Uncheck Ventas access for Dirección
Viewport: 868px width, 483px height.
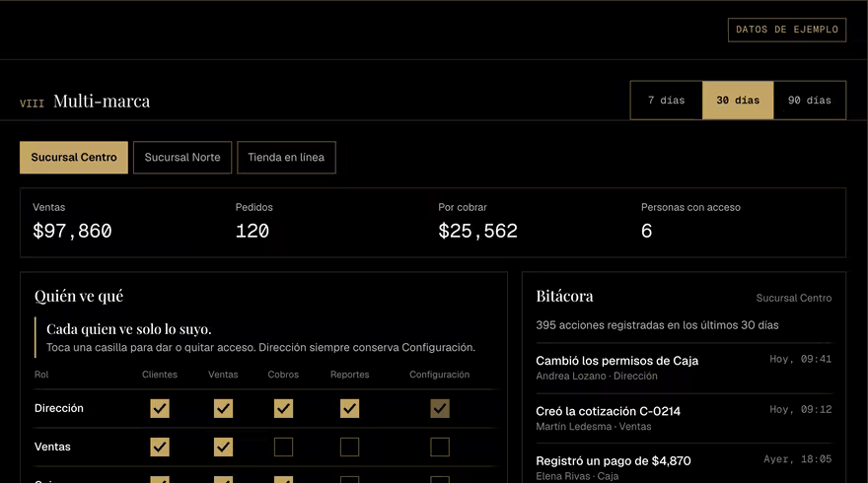point(223,409)
